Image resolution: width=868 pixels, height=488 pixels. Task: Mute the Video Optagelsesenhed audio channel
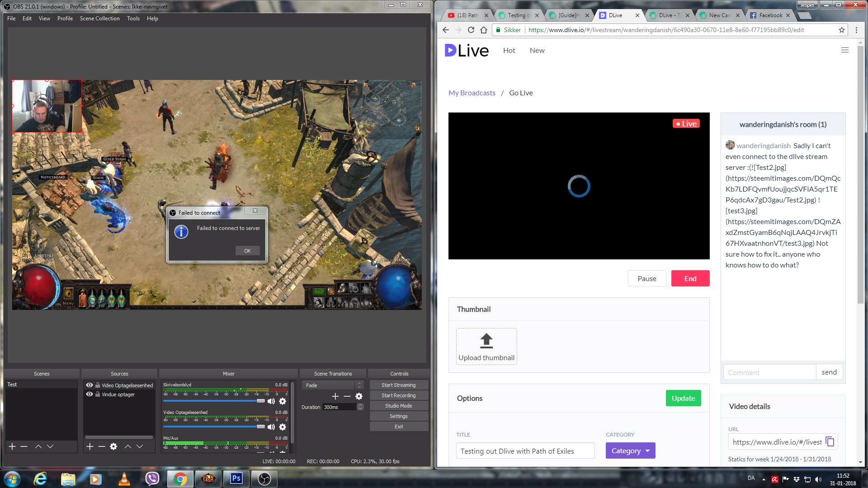[x=271, y=427]
